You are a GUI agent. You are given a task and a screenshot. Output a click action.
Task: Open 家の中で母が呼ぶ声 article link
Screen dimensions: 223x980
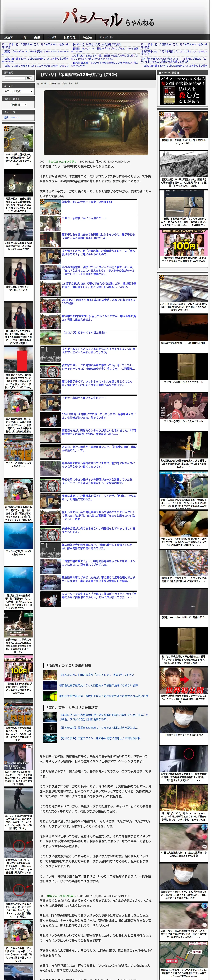pyautogui.click(x=103, y=696)
